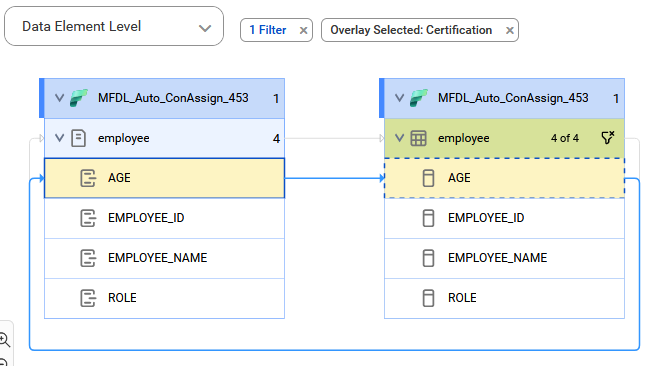Click the right ROLE column icon
Image resolution: width=657 pixels, height=366 pixels.
[428, 298]
